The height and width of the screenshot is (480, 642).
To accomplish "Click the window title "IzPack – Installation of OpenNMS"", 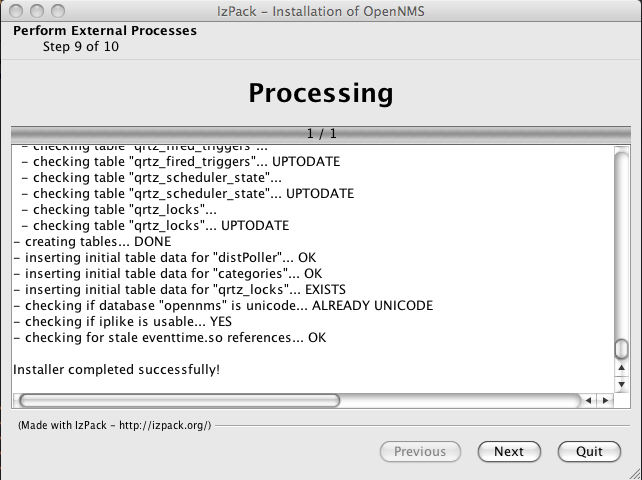I will pyautogui.click(x=321, y=11).
